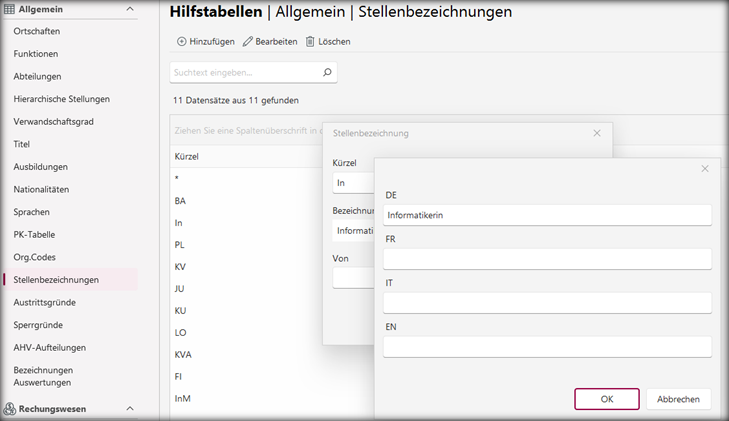
Task: Open Ortschaften in the sidebar
Action: 36,31
